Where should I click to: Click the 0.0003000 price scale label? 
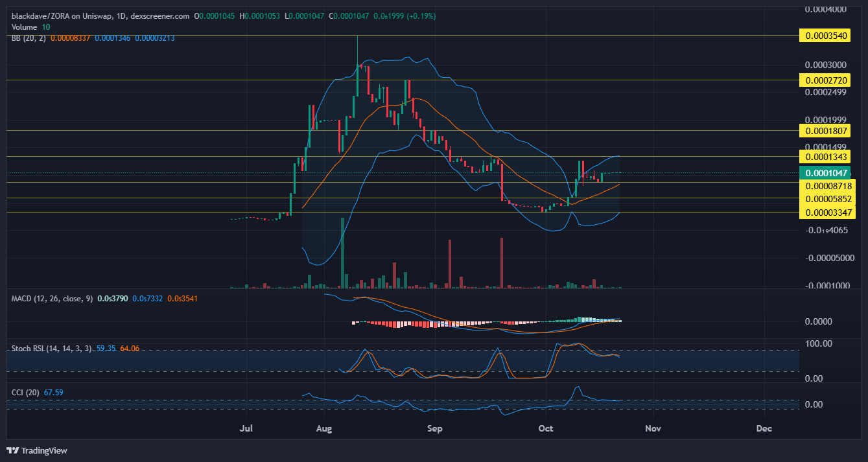coord(825,65)
